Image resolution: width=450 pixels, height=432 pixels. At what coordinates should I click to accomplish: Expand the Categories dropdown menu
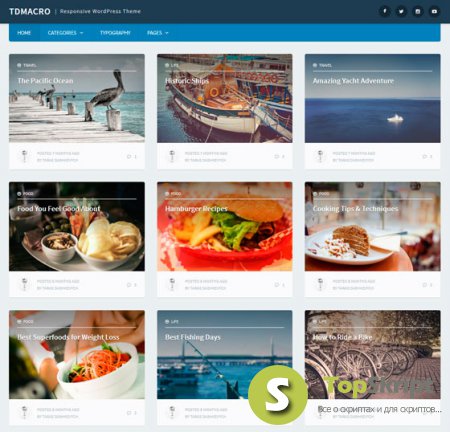tap(65, 33)
